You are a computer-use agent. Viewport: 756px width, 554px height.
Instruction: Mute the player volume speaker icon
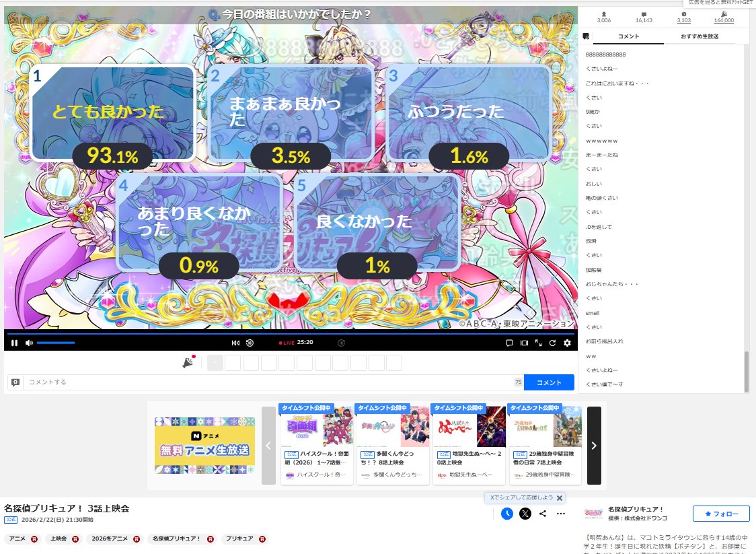[29, 343]
